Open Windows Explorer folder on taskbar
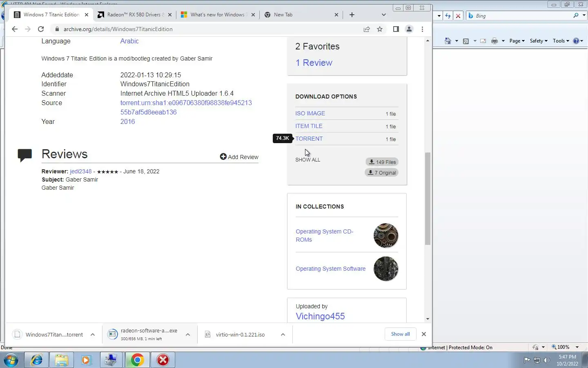 pyautogui.click(x=62, y=360)
